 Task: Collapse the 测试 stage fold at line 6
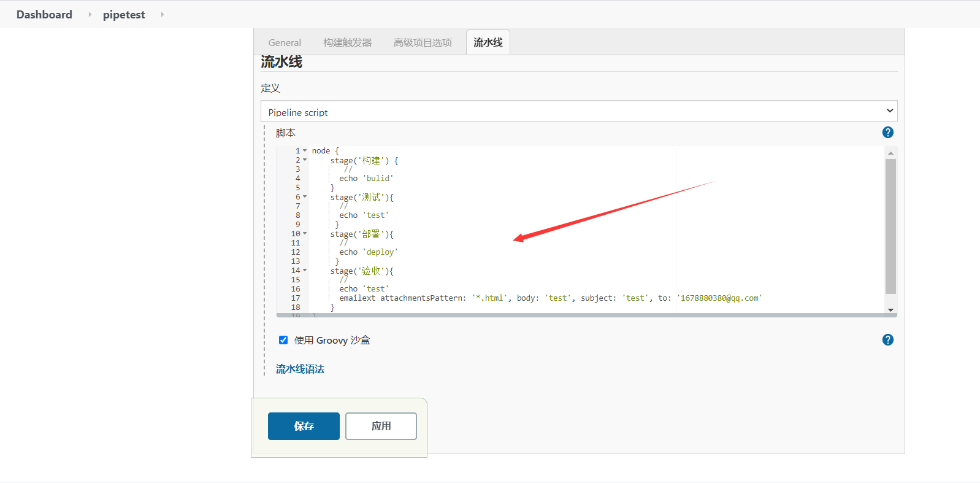click(305, 196)
